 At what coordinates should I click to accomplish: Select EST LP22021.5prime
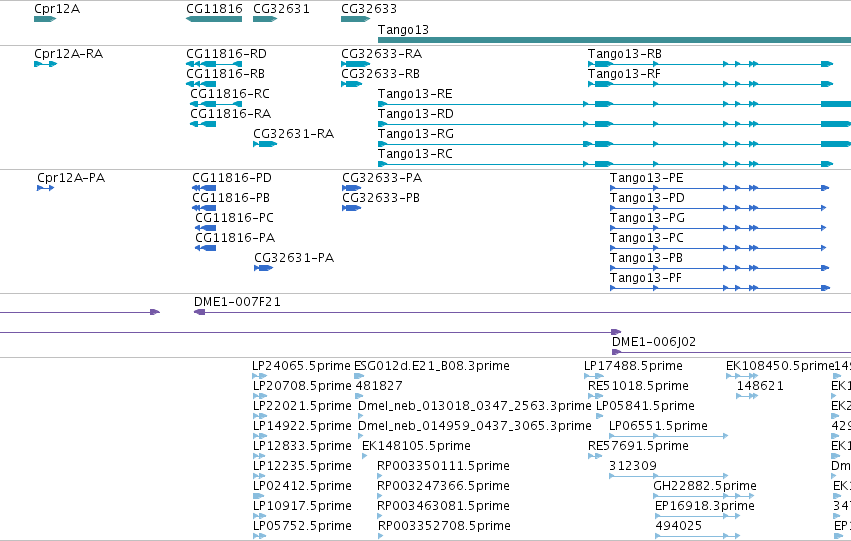[x=302, y=406]
